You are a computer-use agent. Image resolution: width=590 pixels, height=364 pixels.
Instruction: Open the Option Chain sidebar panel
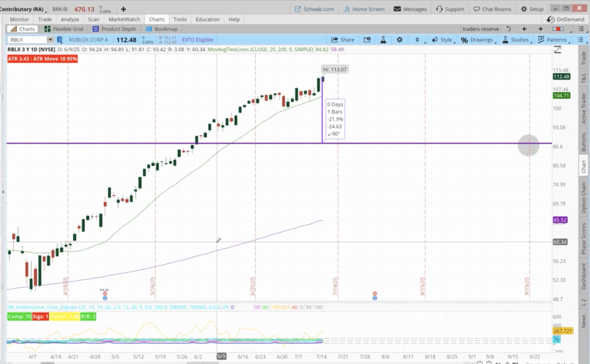[584, 198]
